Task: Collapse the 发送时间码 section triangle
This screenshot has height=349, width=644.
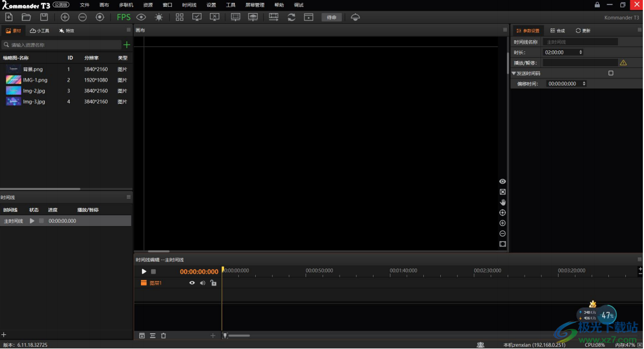Action: pos(514,73)
